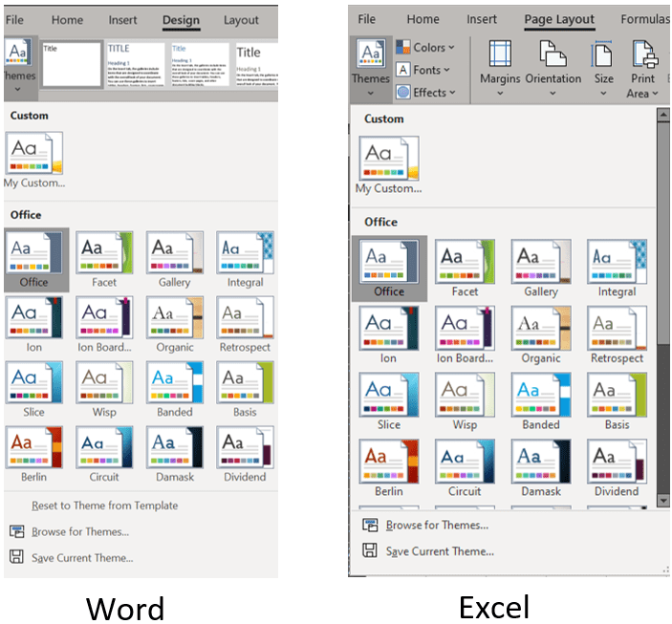This screenshot has height=624, width=672.
Task: Expand the Colors dropdown in Excel
Action: point(426,48)
